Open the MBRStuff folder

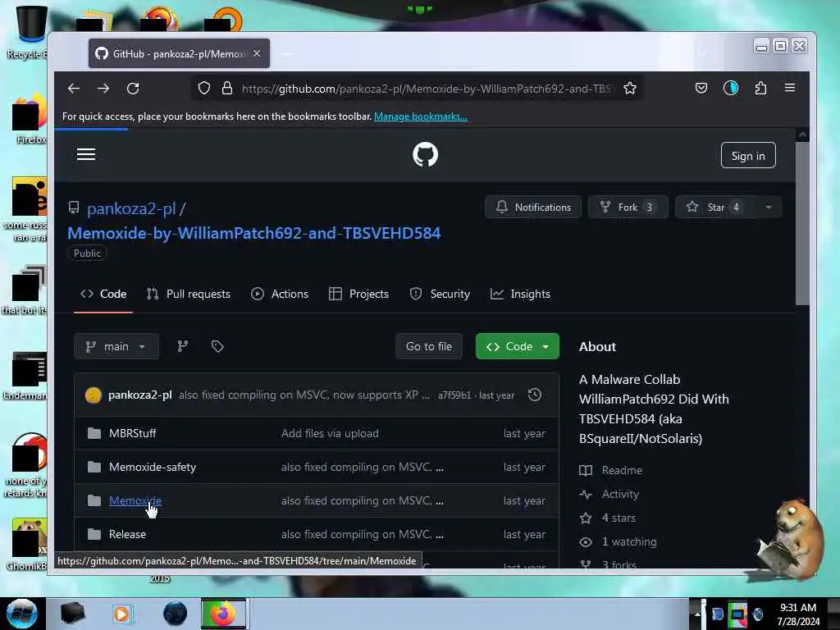132,433
